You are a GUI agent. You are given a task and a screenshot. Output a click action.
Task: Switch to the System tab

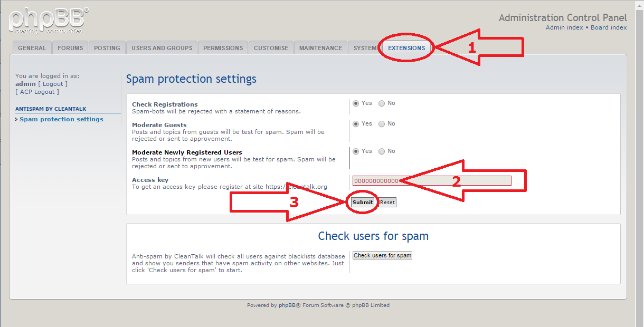[x=365, y=47]
